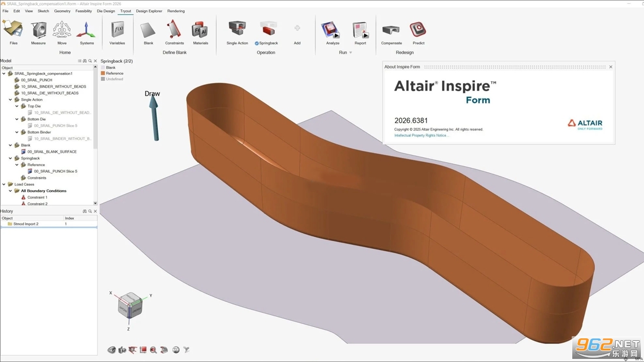644x362 pixels.
Task: Close the About Inspire Form dialog
Action: coord(611,67)
